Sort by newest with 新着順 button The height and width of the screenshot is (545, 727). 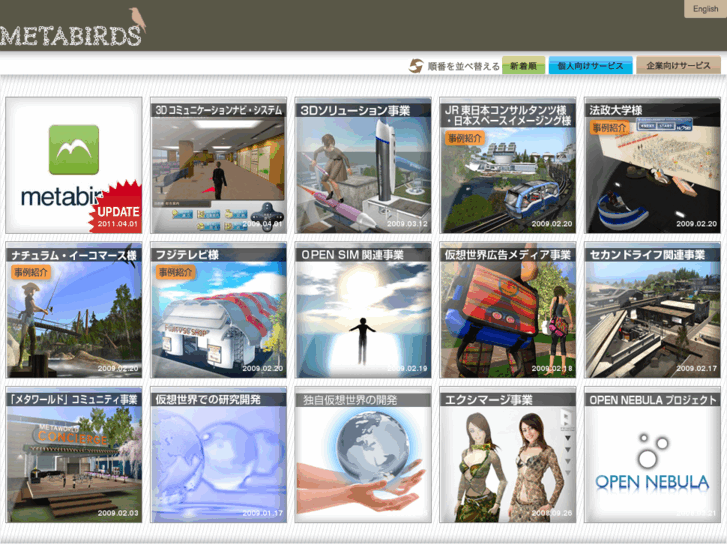pyautogui.click(x=523, y=66)
